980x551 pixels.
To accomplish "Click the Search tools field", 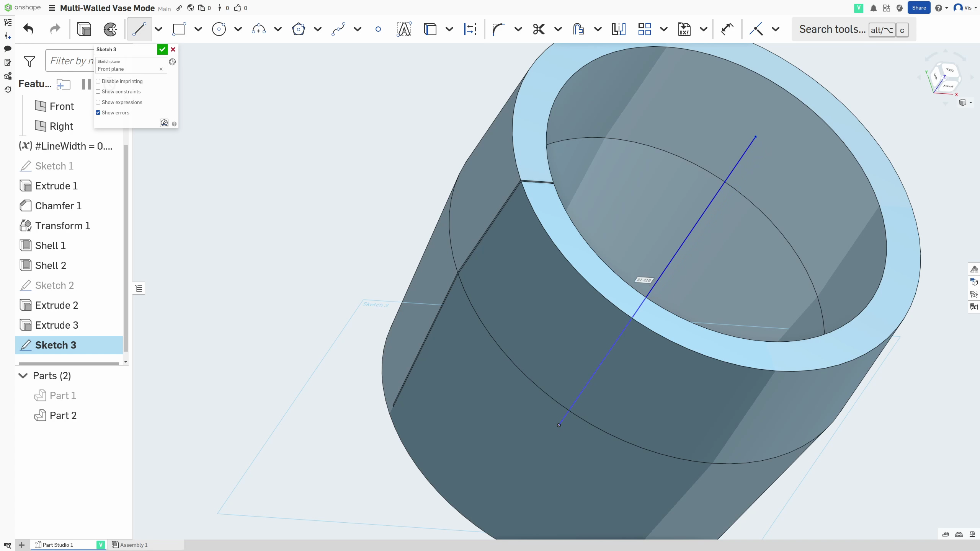I will [832, 29].
